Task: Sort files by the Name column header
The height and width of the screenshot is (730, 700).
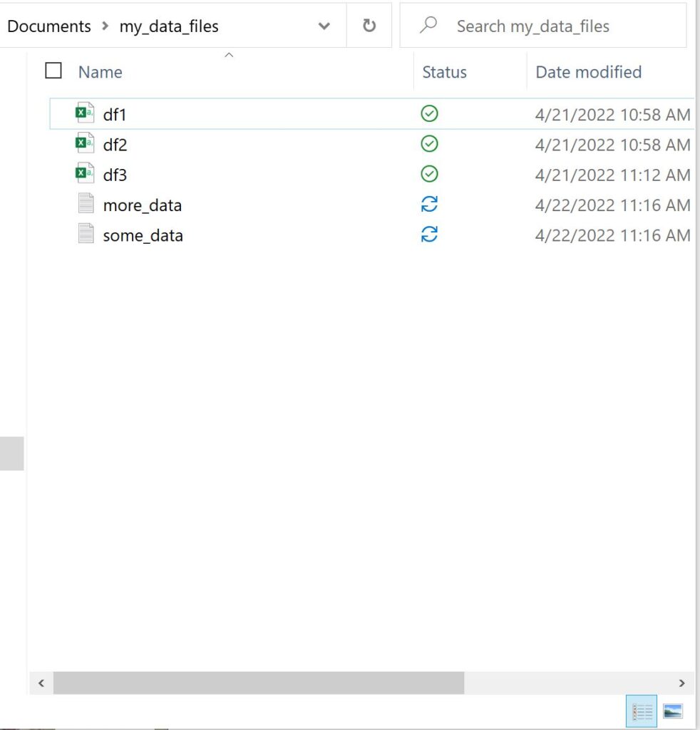Action: click(x=99, y=71)
